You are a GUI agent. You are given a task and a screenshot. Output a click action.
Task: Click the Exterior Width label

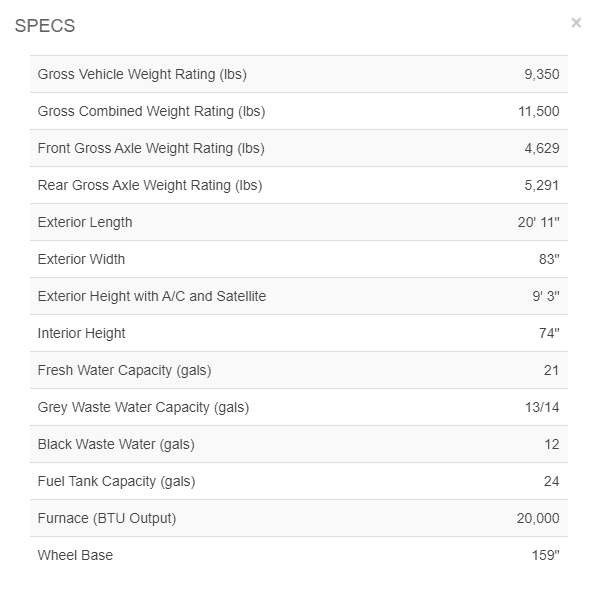81,259
